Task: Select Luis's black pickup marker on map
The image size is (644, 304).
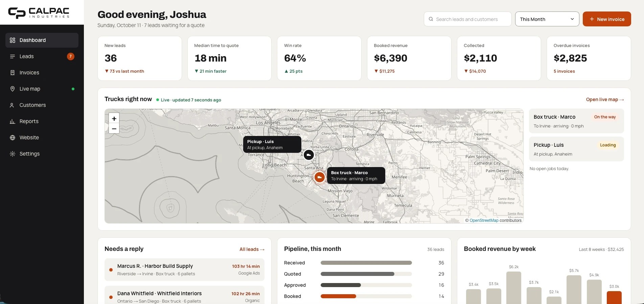Action: pyautogui.click(x=308, y=155)
